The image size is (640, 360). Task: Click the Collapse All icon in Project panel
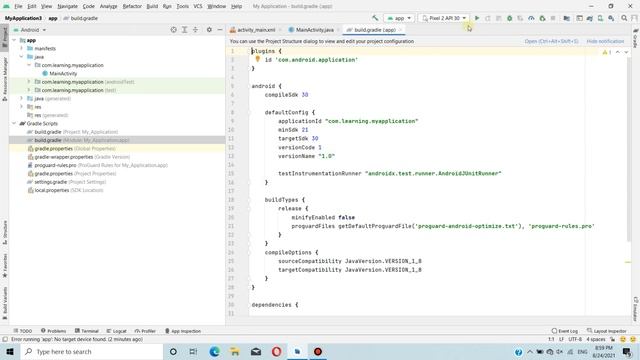pos(196,30)
